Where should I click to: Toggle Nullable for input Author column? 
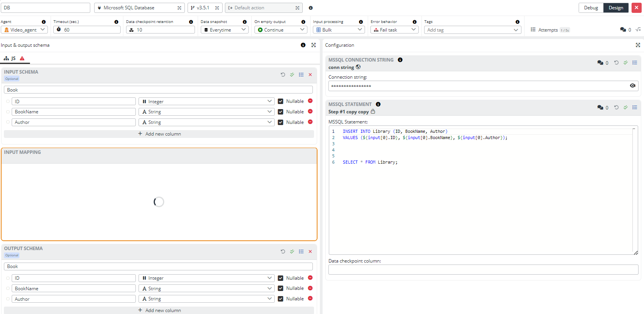(x=281, y=122)
